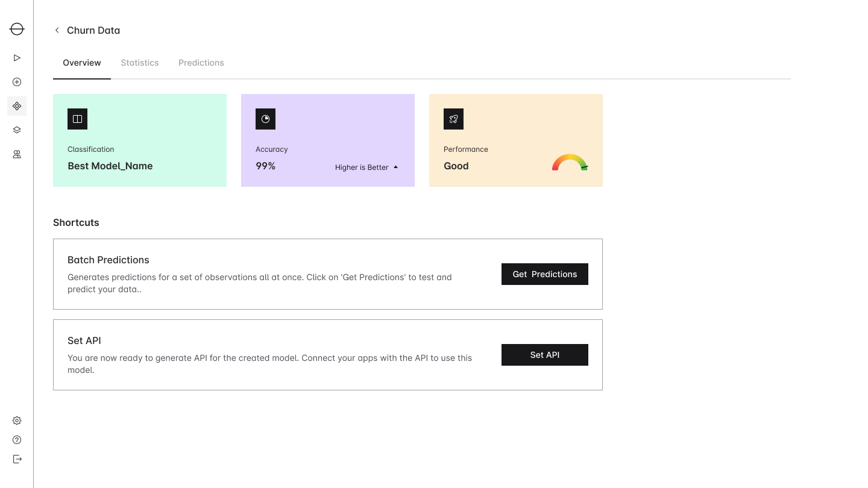The width and height of the screenshot is (868, 488).
Task: Open settings via the gear icon
Action: (x=17, y=421)
